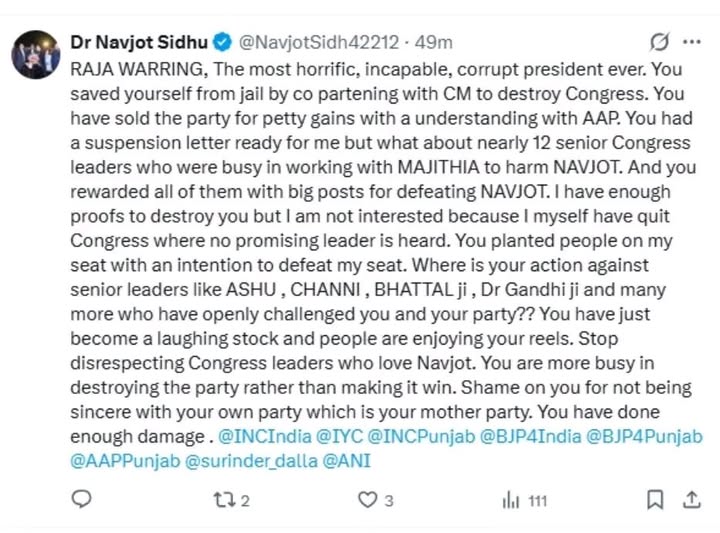
Task: View post analytics showing 111 views
Action: click(x=512, y=499)
